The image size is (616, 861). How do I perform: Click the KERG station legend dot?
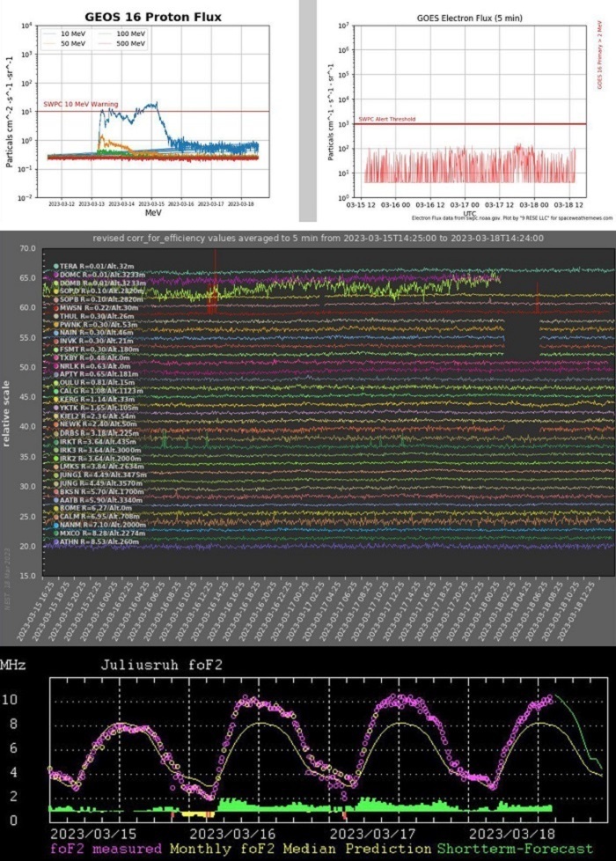point(56,400)
